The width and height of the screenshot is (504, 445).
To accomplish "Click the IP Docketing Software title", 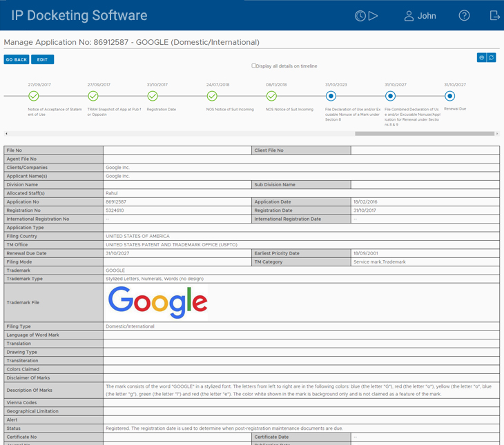I will pyautogui.click(x=79, y=15).
